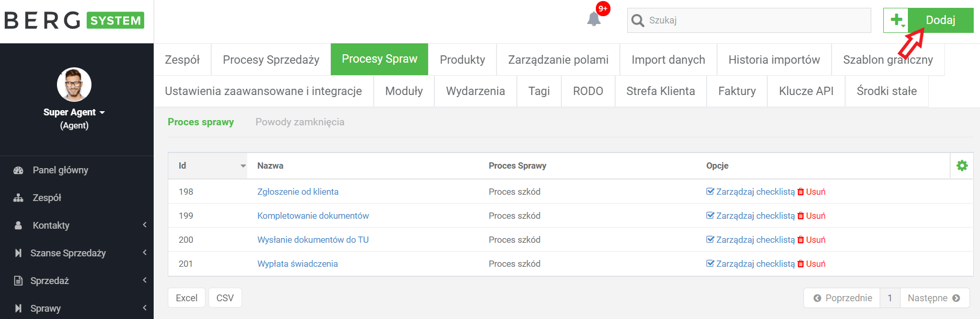Viewport: 980px width, 319px height.
Task: Open the Import danych tab
Action: (x=668, y=60)
